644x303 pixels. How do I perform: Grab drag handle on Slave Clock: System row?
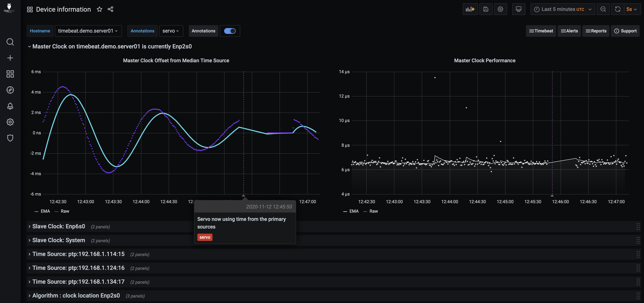pos(638,240)
